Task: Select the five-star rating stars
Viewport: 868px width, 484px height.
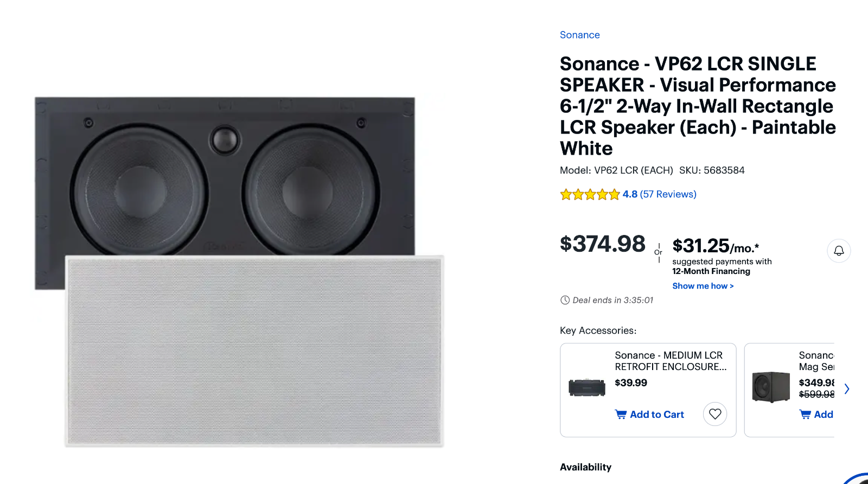Action: tap(589, 194)
